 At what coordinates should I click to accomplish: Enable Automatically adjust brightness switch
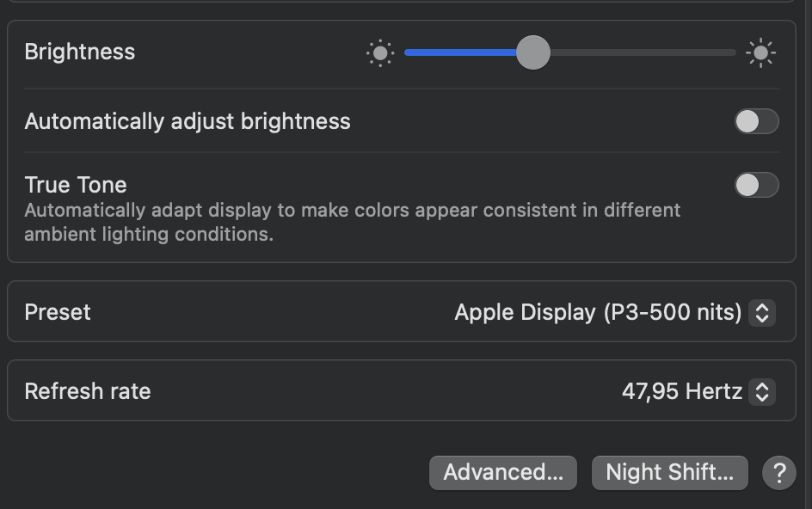pos(756,121)
